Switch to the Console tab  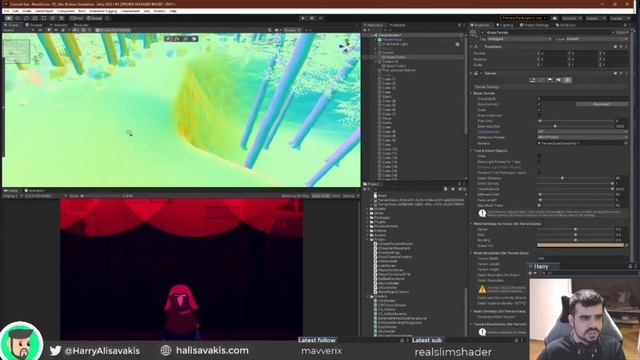point(34,25)
